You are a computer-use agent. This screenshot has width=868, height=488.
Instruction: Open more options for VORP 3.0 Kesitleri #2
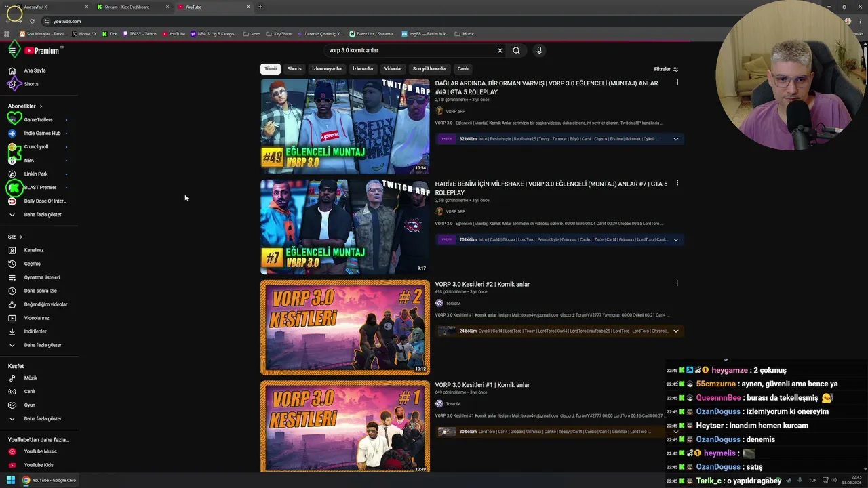[x=677, y=283]
